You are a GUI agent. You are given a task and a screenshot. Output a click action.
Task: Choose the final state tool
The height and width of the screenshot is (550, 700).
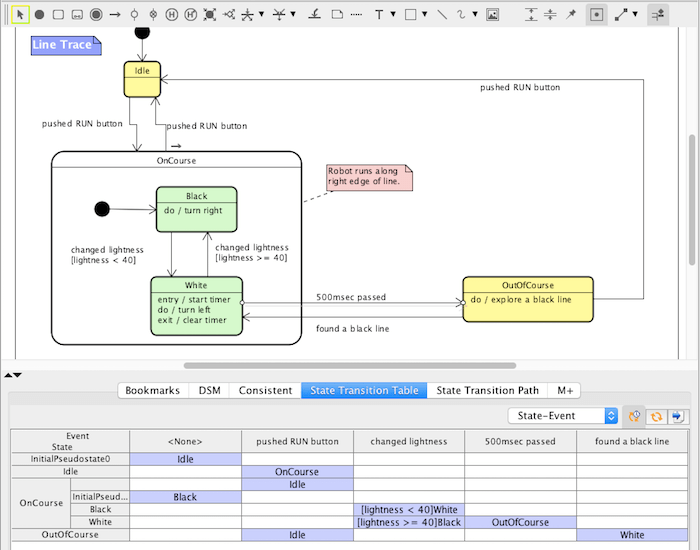[95, 15]
